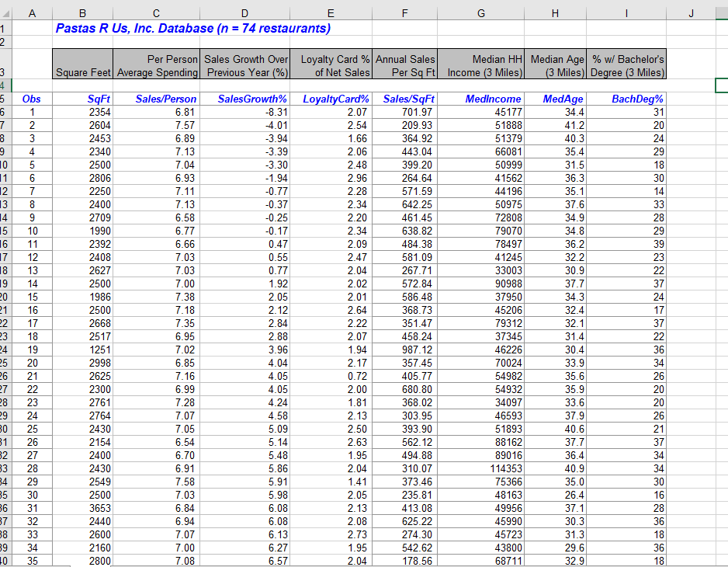The width and height of the screenshot is (728, 567).
Task: Click median age value 26.4
Action: coord(555,495)
